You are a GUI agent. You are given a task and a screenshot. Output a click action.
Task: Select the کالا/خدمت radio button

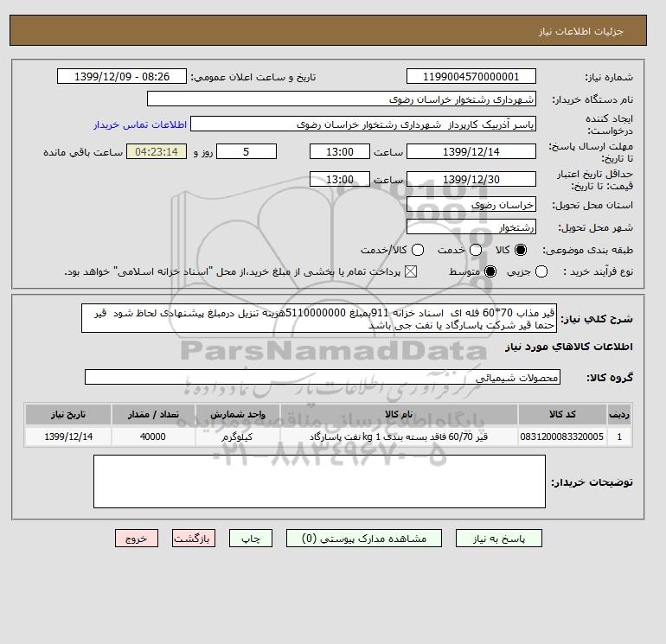pyautogui.click(x=418, y=250)
